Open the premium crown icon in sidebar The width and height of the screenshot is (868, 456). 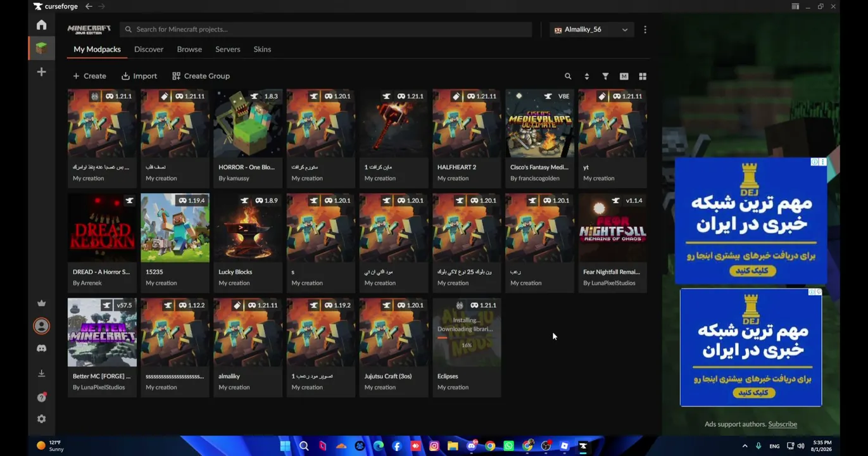click(41, 303)
